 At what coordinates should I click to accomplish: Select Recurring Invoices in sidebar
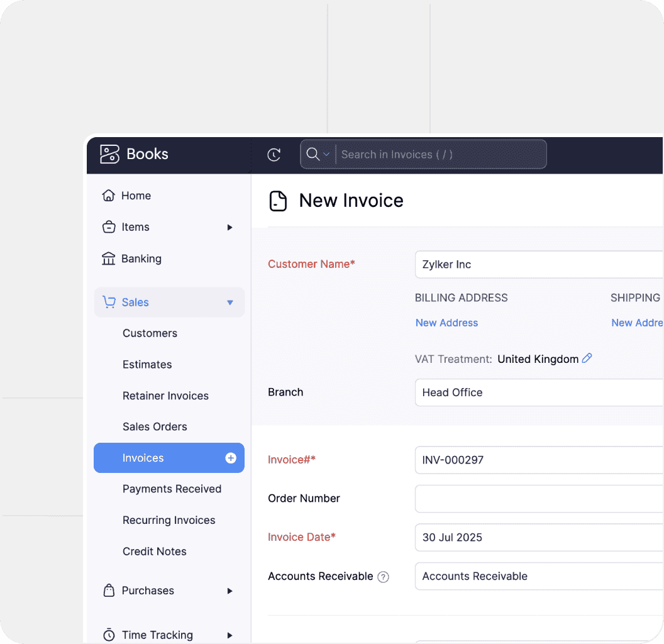pos(169,520)
